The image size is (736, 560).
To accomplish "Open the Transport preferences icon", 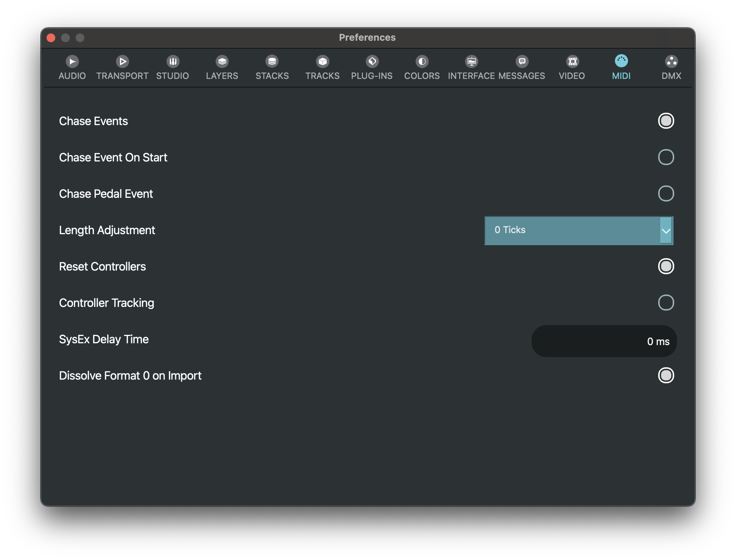I will click(123, 61).
